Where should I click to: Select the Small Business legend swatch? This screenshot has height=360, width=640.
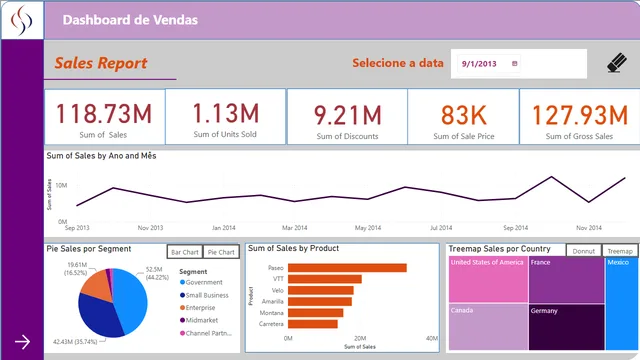click(x=182, y=295)
